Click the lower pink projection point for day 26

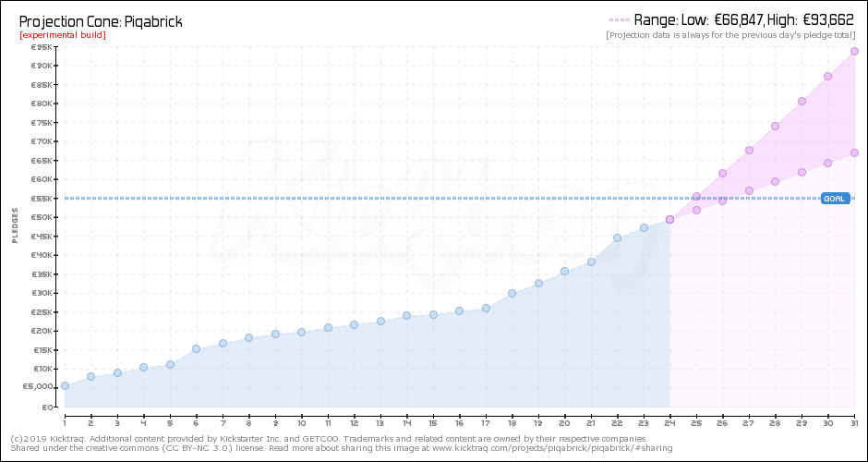(x=722, y=201)
